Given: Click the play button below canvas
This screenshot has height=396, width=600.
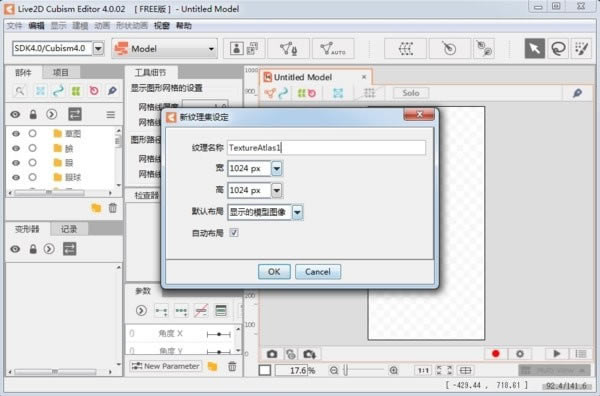Looking at the screenshot, I should click(x=556, y=354).
